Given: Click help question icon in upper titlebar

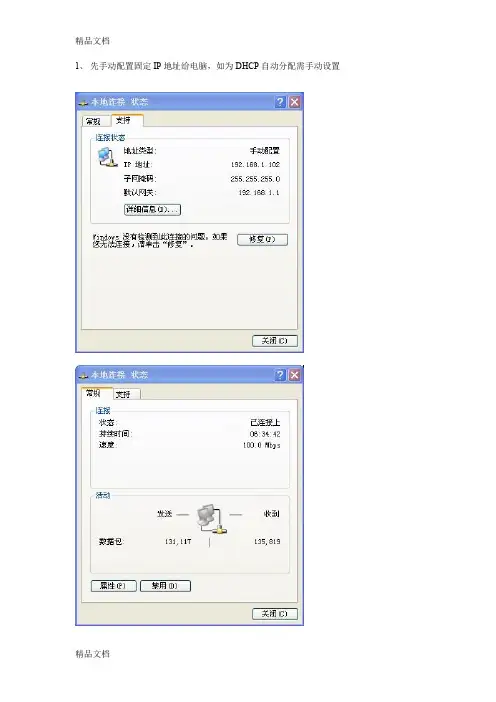Looking at the screenshot, I should tap(280, 102).
